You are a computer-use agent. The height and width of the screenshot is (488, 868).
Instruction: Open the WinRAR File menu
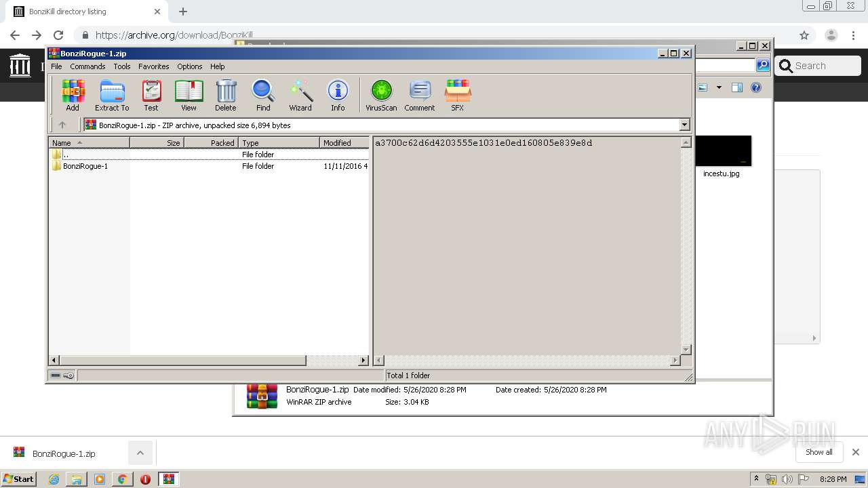(56, 66)
